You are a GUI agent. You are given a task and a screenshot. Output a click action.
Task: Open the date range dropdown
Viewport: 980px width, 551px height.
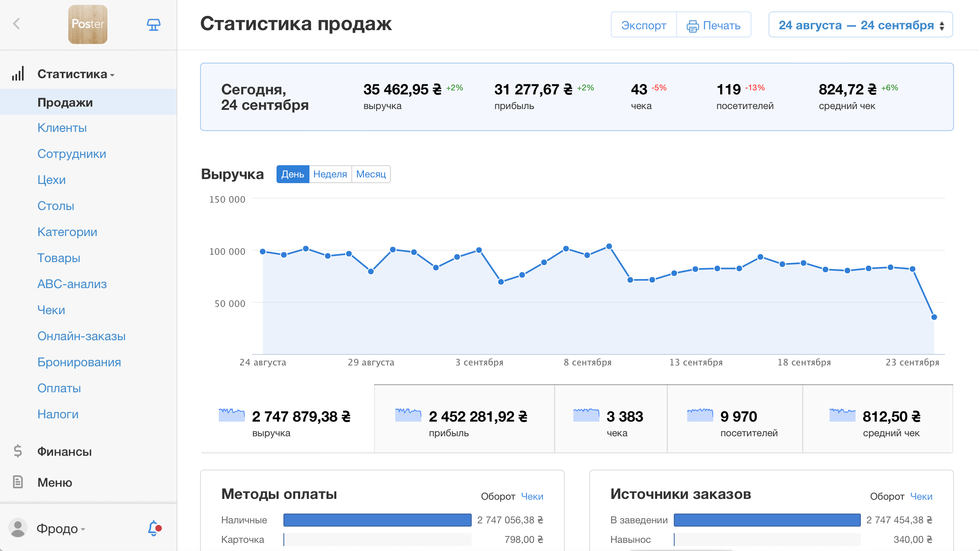(x=860, y=25)
